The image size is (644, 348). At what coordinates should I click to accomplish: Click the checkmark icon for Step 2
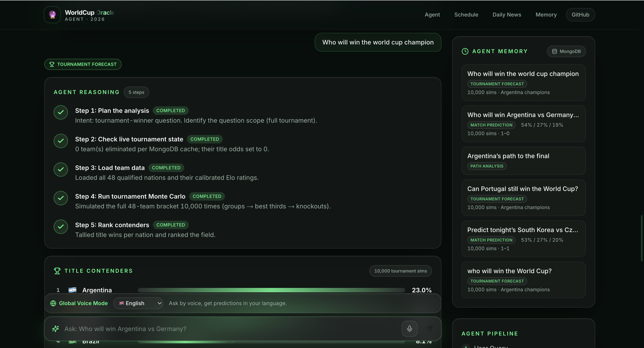point(61,141)
